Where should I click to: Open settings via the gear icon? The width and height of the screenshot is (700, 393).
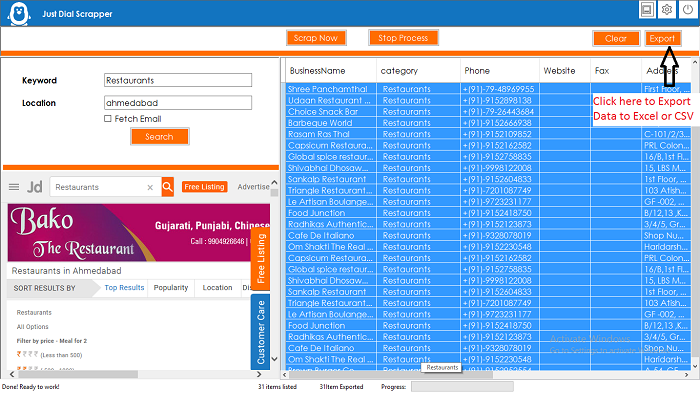(667, 9)
